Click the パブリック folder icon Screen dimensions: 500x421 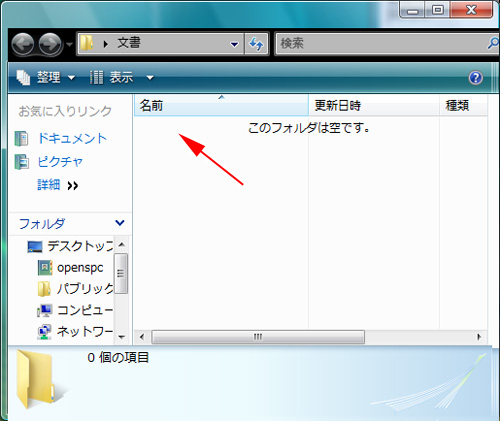(44, 289)
